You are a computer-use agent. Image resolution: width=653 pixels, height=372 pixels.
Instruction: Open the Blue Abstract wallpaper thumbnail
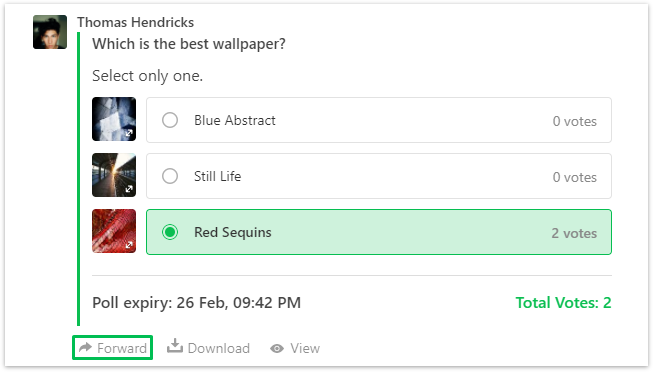[x=114, y=119]
